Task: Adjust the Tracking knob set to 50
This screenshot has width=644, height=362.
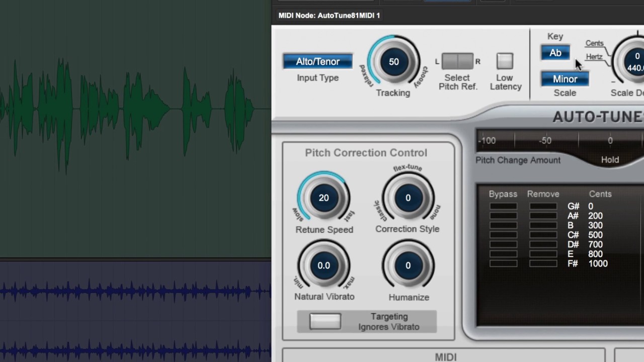Action: coord(393,61)
